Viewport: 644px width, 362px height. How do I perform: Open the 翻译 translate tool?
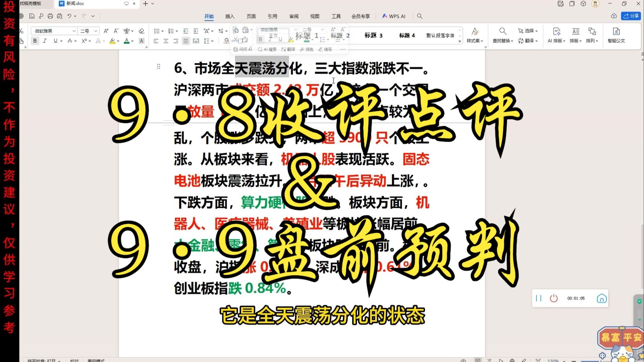[528, 41]
